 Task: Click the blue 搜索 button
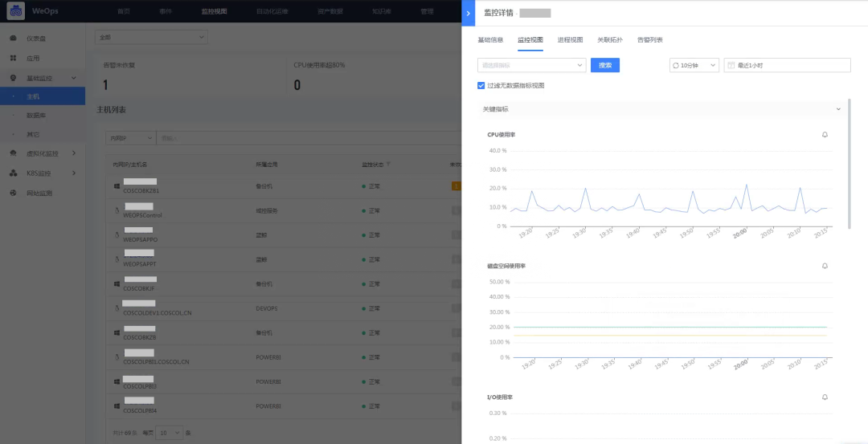(x=605, y=65)
